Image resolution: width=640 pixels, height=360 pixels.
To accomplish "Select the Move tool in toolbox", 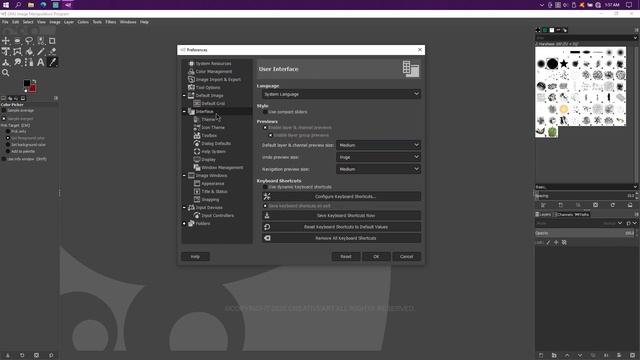I will point(6,41).
